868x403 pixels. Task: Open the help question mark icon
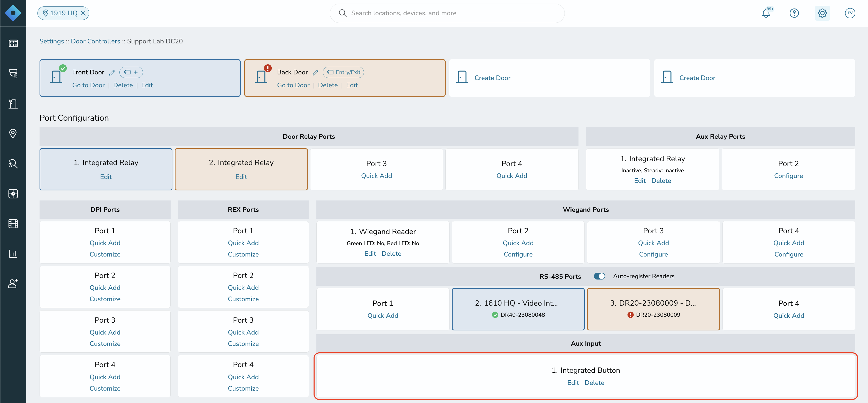(794, 13)
